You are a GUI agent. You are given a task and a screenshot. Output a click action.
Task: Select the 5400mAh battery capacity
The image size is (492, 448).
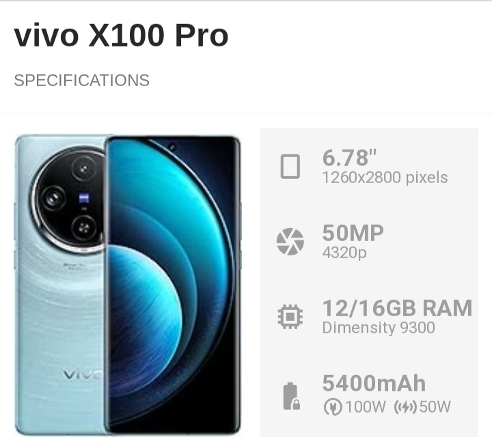click(374, 383)
